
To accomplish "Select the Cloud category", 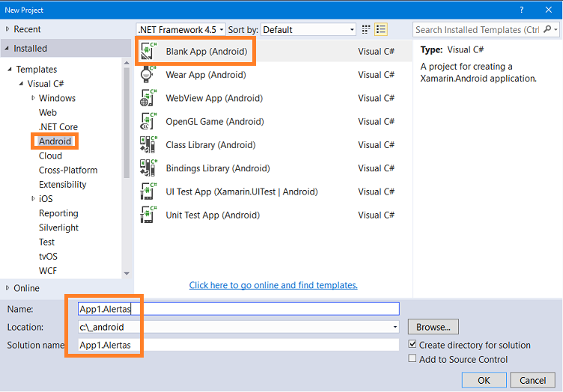I will click(x=51, y=156).
